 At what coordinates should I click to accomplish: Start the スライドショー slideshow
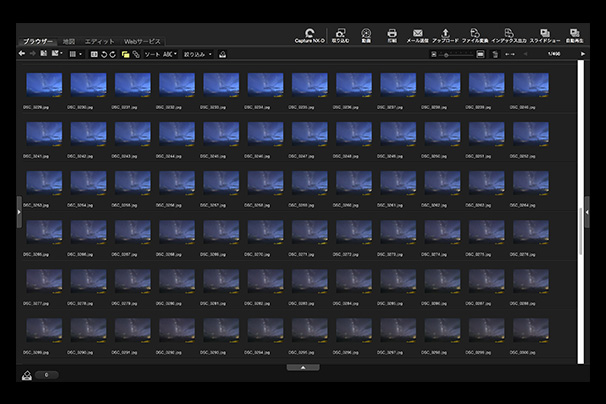pos(545,34)
